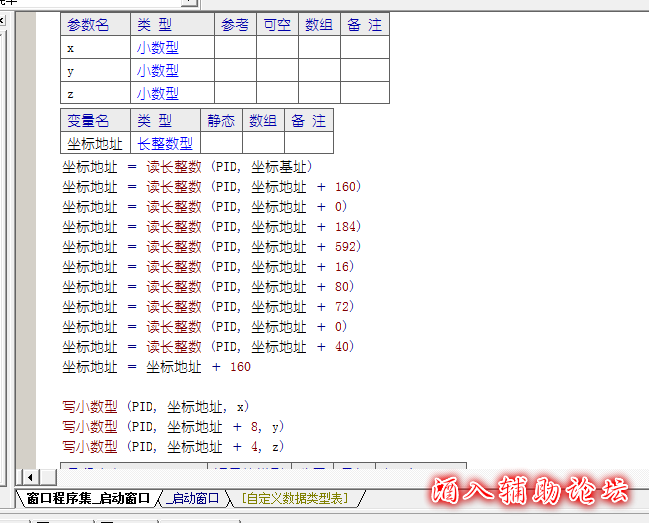
Task: Click the 坐标基址 argument in the first code line
Action: (281, 167)
